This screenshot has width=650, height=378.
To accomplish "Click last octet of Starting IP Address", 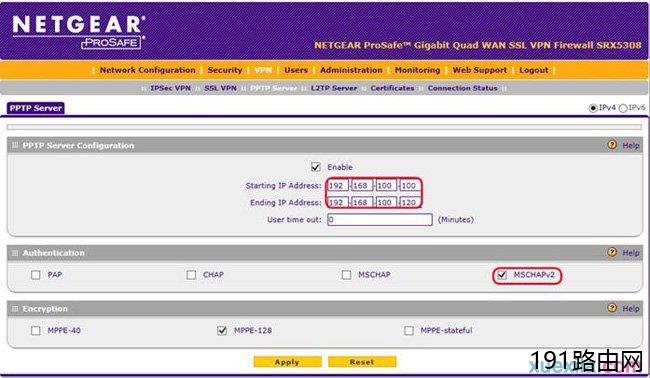I will click(410, 186).
